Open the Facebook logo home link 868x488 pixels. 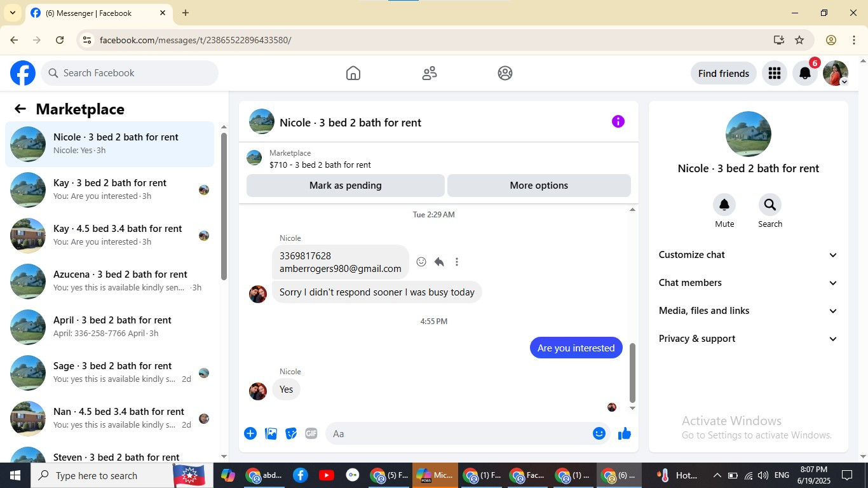[x=23, y=73]
